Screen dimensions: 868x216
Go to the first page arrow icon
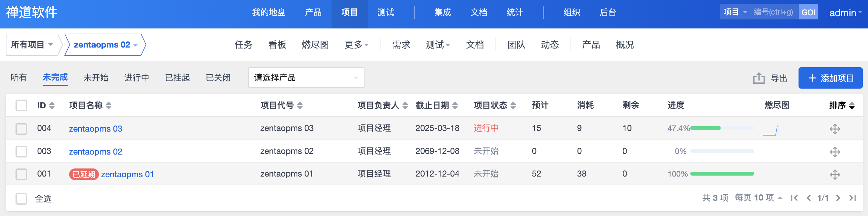794,198
